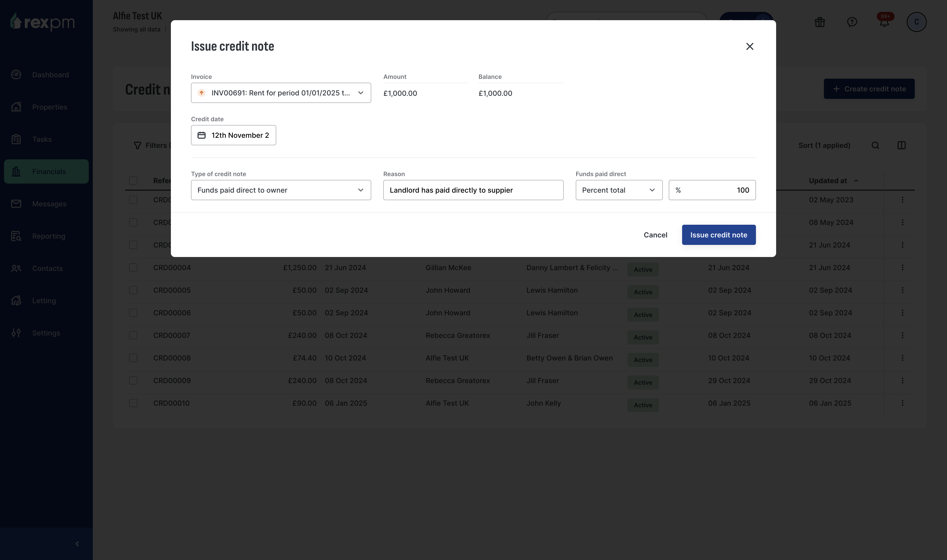Collapse the sidebar with the chevron

click(77, 544)
